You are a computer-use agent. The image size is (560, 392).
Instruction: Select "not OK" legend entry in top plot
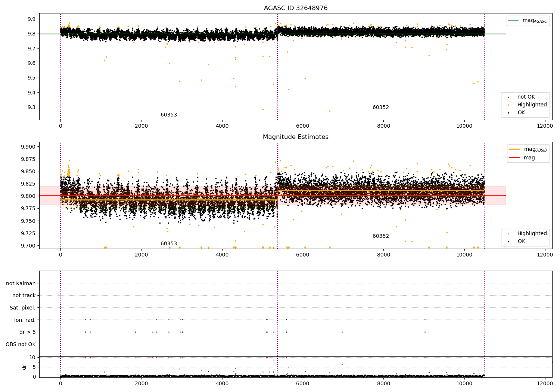(526, 97)
